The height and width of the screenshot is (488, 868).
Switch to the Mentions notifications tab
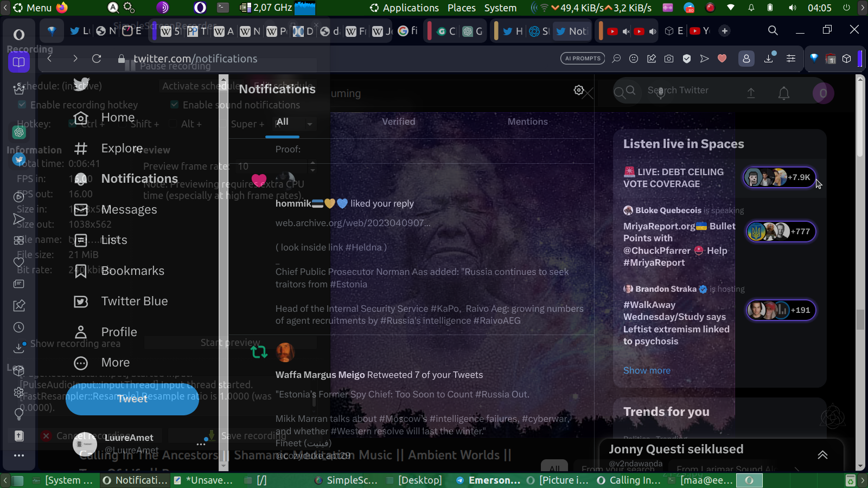pyautogui.click(x=528, y=121)
